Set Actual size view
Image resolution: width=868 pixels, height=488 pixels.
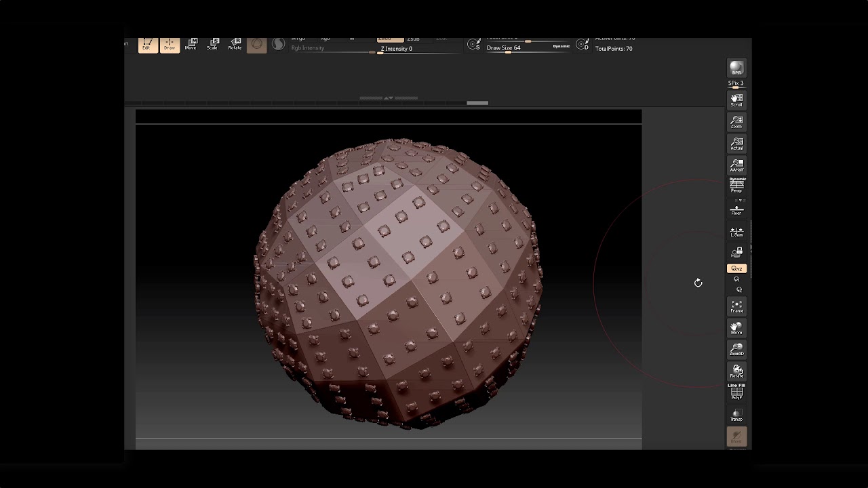tap(736, 144)
